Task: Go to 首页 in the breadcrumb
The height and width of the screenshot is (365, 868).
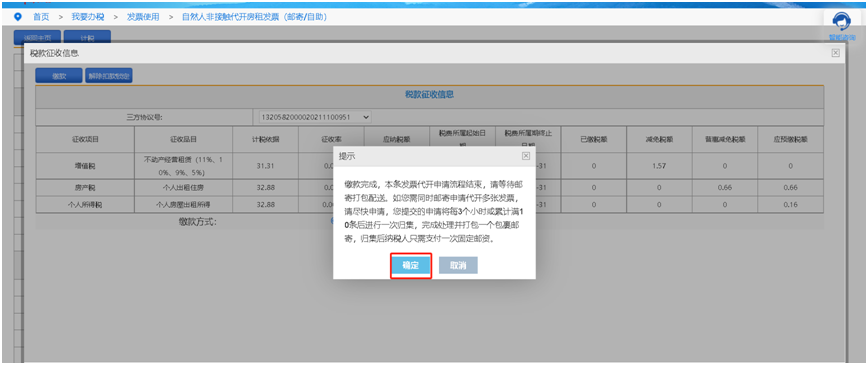Action: pyautogui.click(x=41, y=17)
